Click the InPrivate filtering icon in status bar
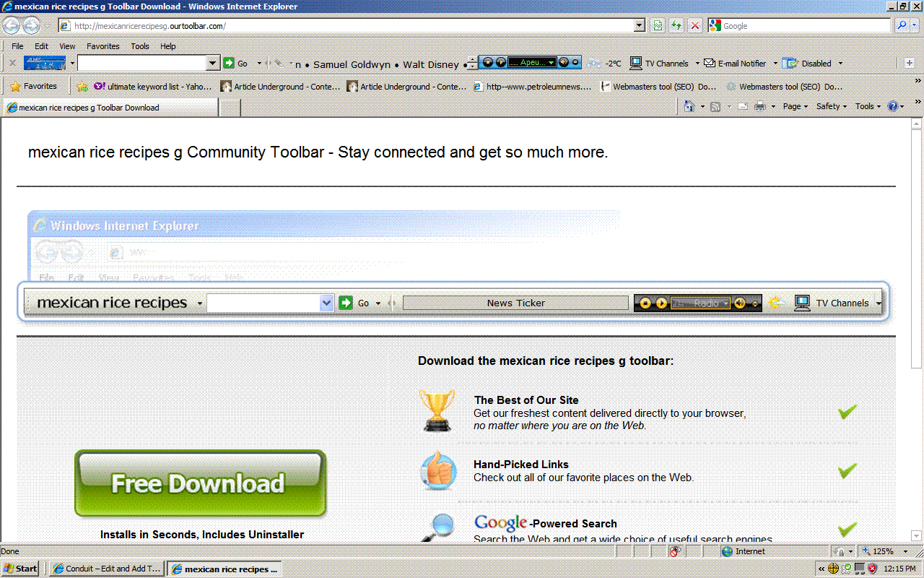This screenshot has height=578, width=924. pyautogui.click(x=676, y=551)
